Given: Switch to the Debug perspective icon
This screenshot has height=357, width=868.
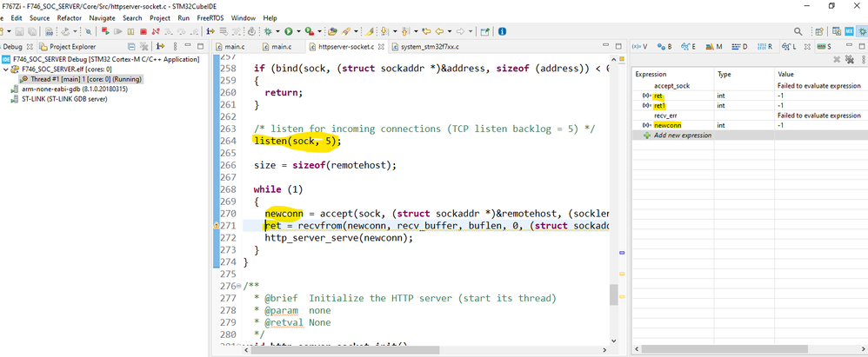Looking at the screenshot, I should coord(863,31).
